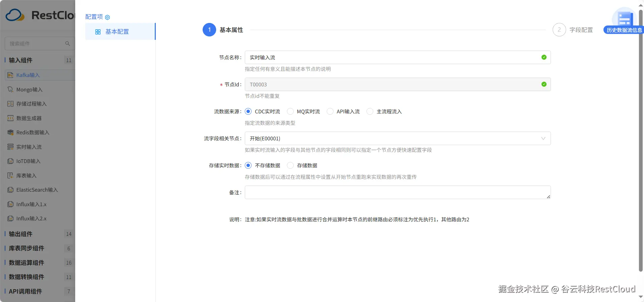
Task: Click the search magnifier icon
Action: click(67, 44)
